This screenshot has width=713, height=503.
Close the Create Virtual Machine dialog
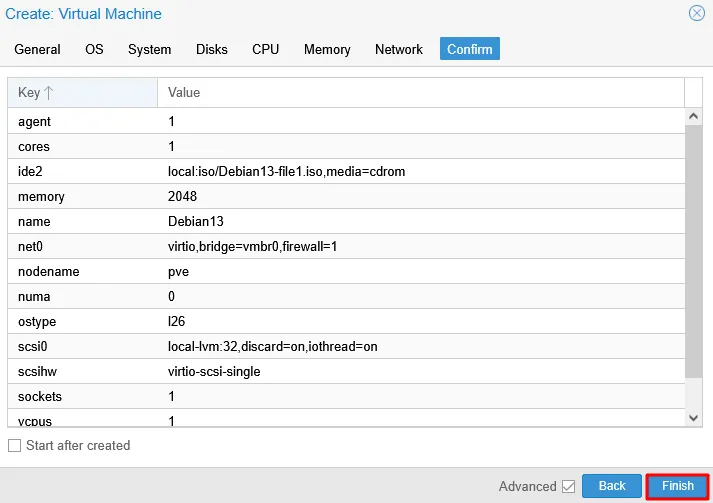pyautogui.click(x=697, y=13)
